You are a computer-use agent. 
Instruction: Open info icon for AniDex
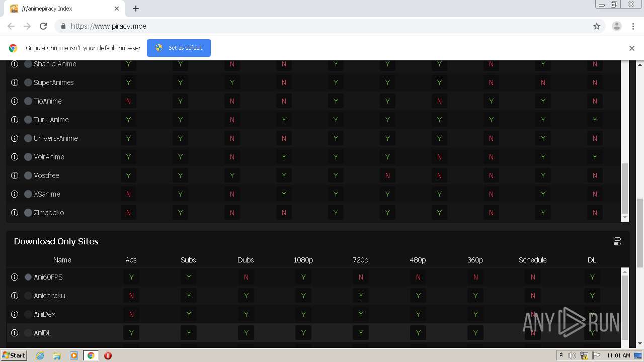[x=15, y=314]
